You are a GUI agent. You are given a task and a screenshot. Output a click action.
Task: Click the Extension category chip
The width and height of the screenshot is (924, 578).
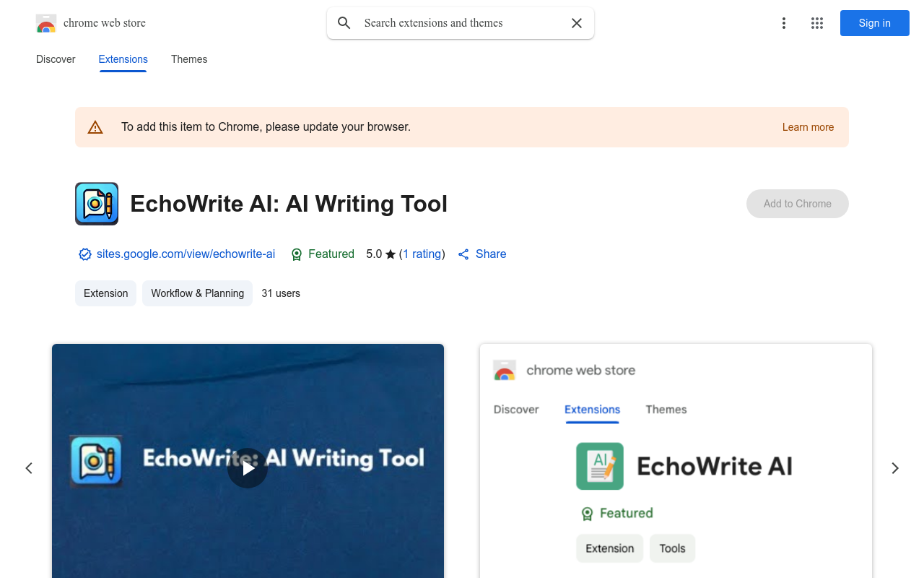pos(105,293)
